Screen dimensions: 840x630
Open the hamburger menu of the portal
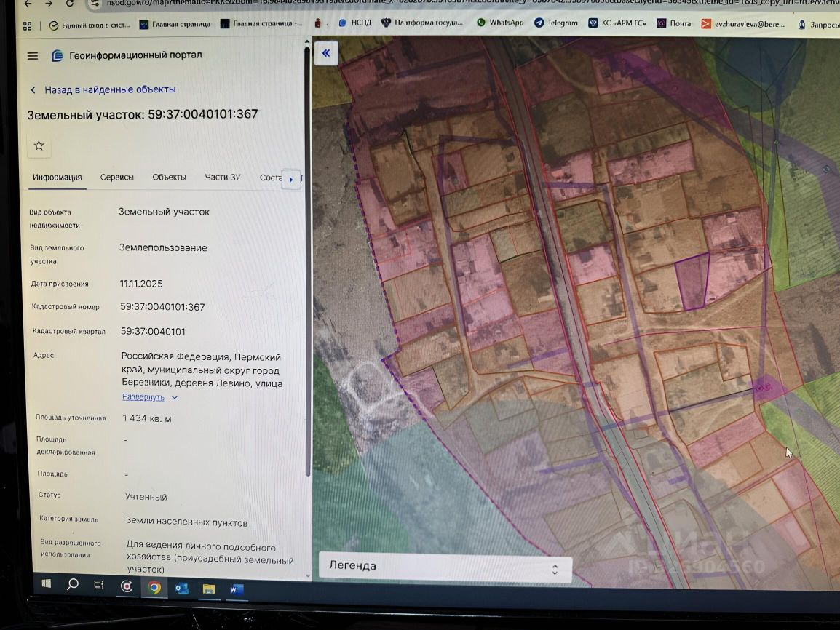point(33,56)
